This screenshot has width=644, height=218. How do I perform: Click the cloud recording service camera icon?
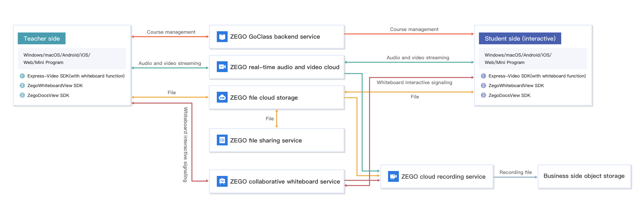coord(393,177)
